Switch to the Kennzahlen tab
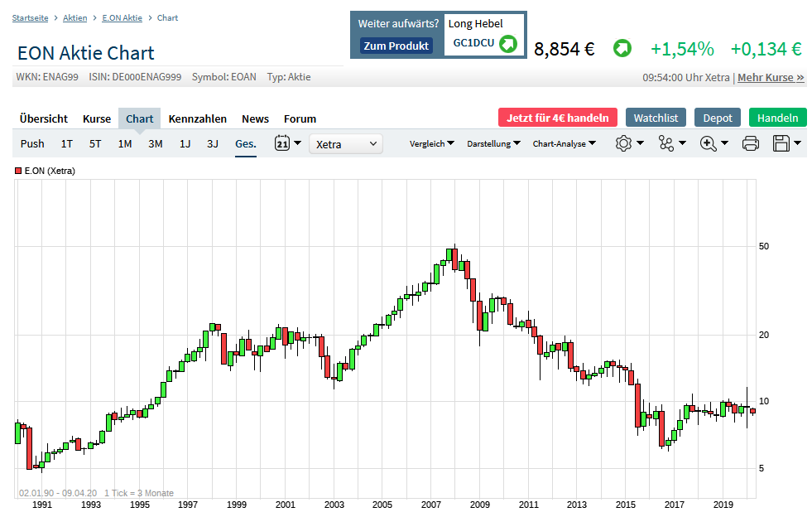 197,118
